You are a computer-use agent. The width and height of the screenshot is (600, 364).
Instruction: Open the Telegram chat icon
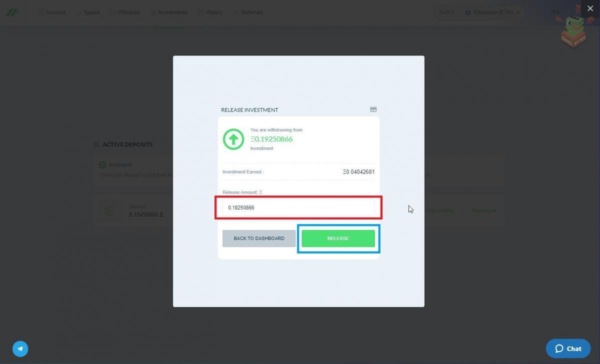click(20, 348)
